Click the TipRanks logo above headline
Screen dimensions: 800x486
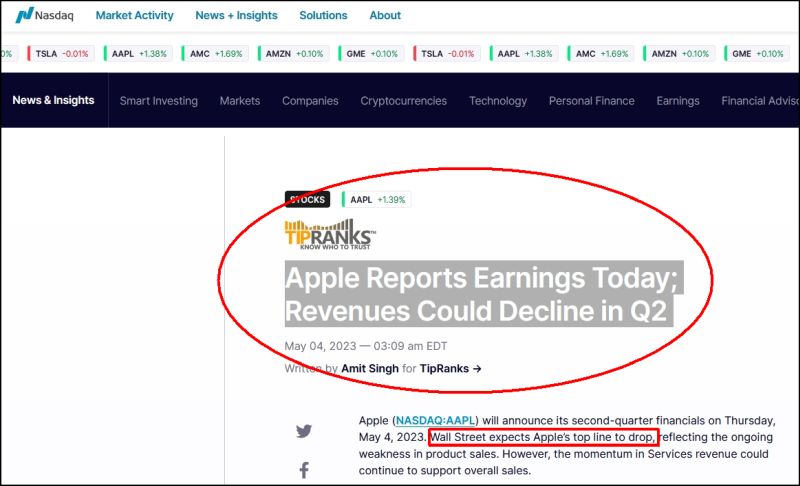pyautogui.click(x=330, y=236)
